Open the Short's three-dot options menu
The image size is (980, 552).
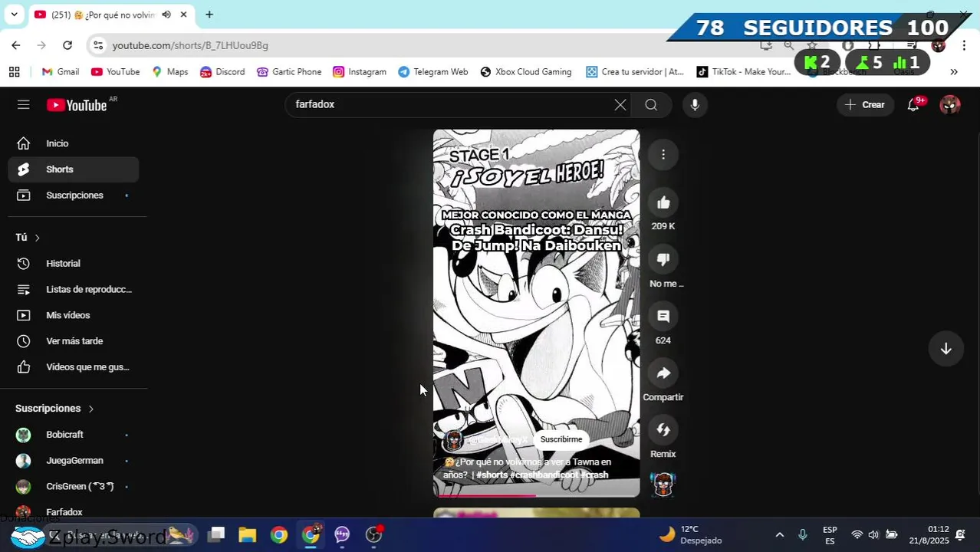coord(663,155)
